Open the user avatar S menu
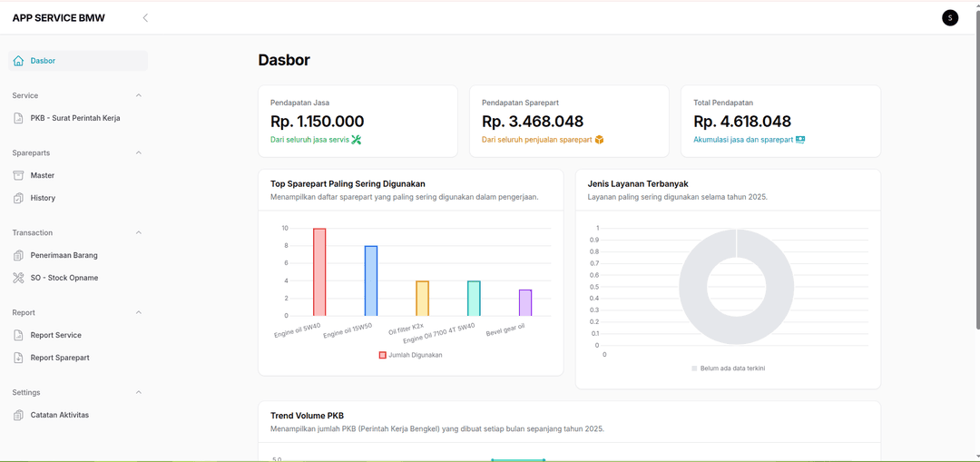Screen dimensions: 980x462 click(x=949, y=17)
